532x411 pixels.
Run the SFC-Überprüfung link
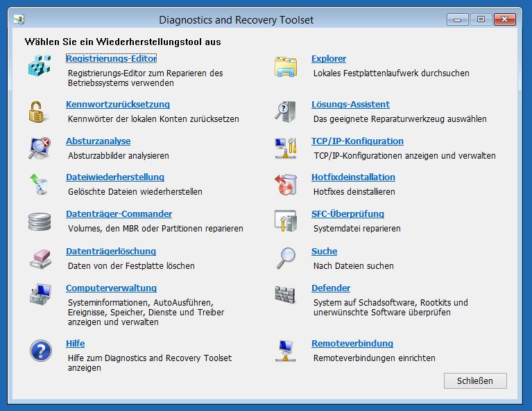click(347, 213)
